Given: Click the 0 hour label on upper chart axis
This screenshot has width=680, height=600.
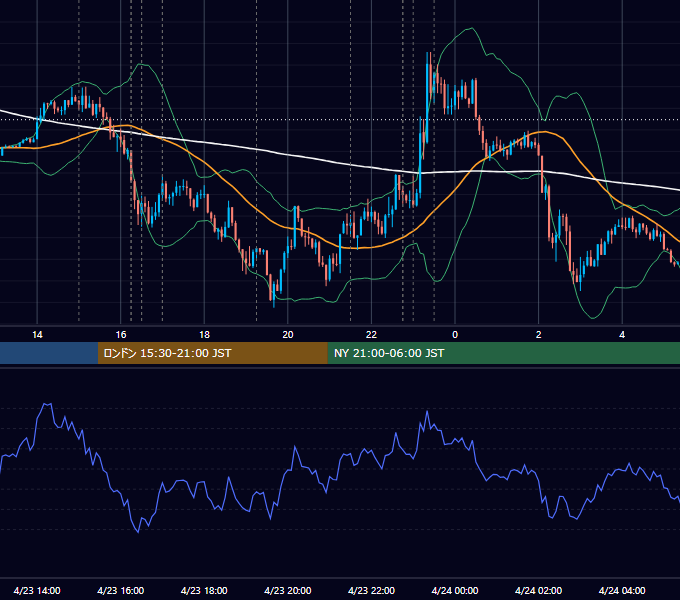Looking at the screenshot, I should [455, 335].
